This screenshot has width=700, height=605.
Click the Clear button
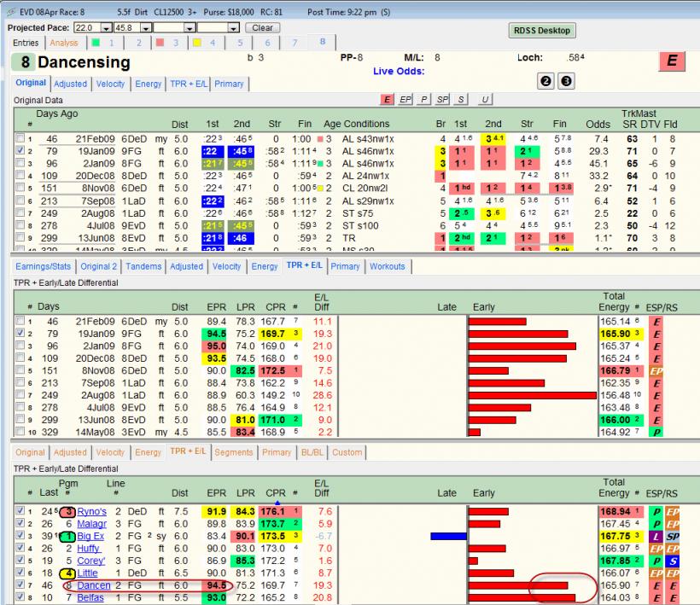(x=263, y=27)
